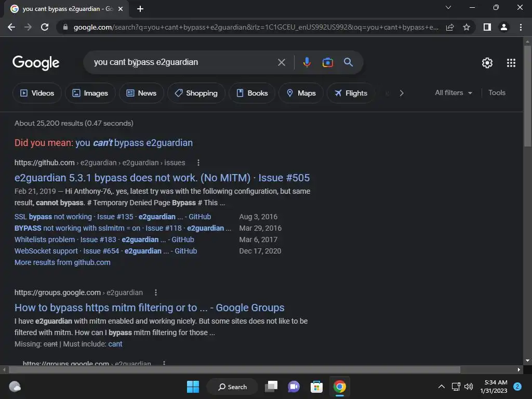Open the Issue #505 GitHub result
This screenshot has height=399, width=532.
point(162,178)
